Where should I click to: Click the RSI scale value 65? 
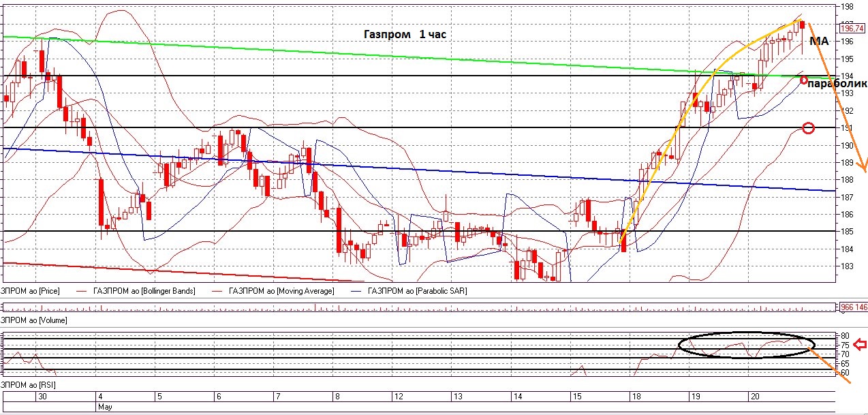846,364
